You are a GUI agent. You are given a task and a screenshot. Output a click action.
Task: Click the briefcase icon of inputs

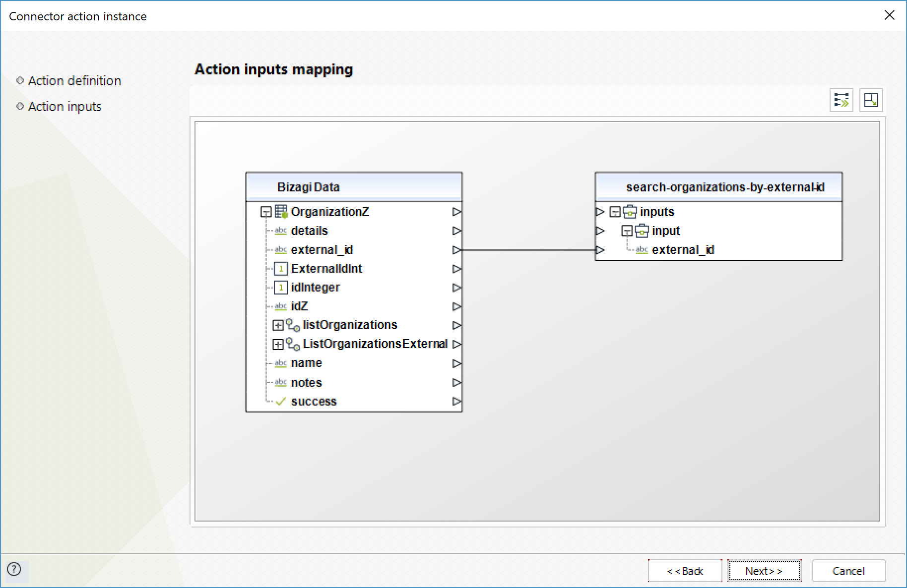click(630, 212)
